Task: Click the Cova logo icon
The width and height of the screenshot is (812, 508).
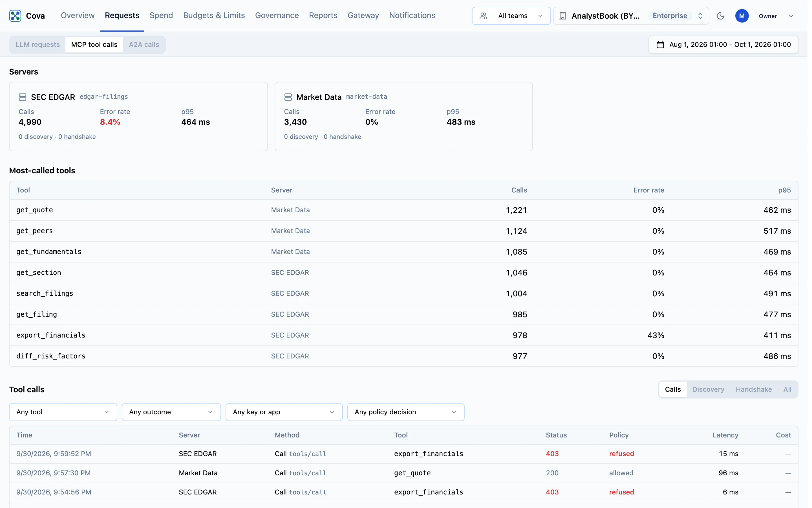Action: (15, 16)
